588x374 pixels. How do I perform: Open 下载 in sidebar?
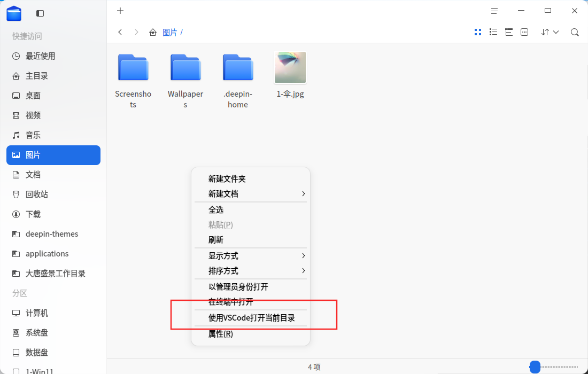pyautogui.click(x=53, y=214)
